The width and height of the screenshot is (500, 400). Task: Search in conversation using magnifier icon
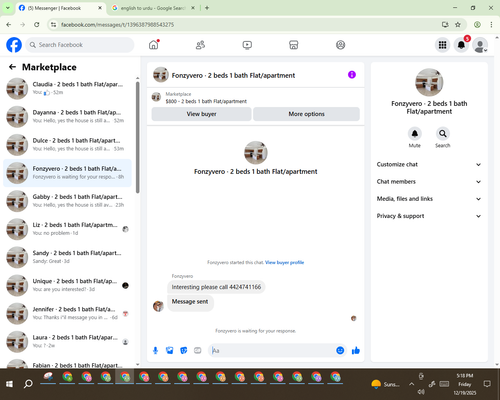click(442, 134)
